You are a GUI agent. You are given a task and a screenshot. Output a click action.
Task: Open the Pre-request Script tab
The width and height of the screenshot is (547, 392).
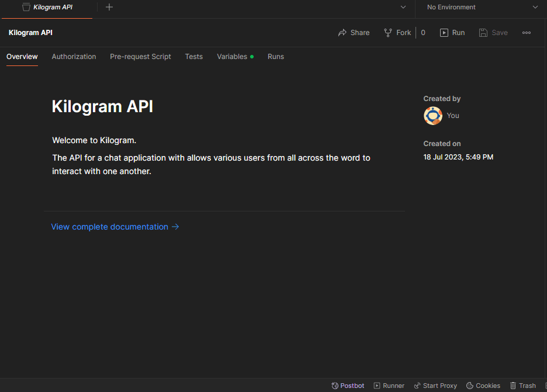pyautogui.click(x=141, y=57)
